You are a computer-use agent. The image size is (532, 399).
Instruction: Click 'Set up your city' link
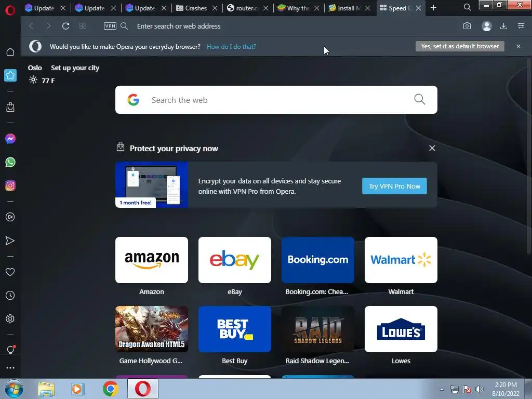pos(75,68)
